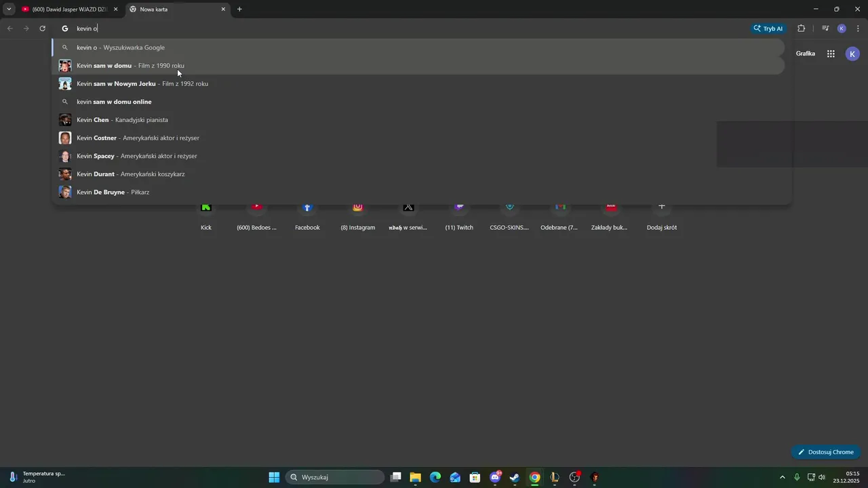Screen dimensions: 868x488
Task: Show hidden tray icons chevron
Action: click(783, 477)
